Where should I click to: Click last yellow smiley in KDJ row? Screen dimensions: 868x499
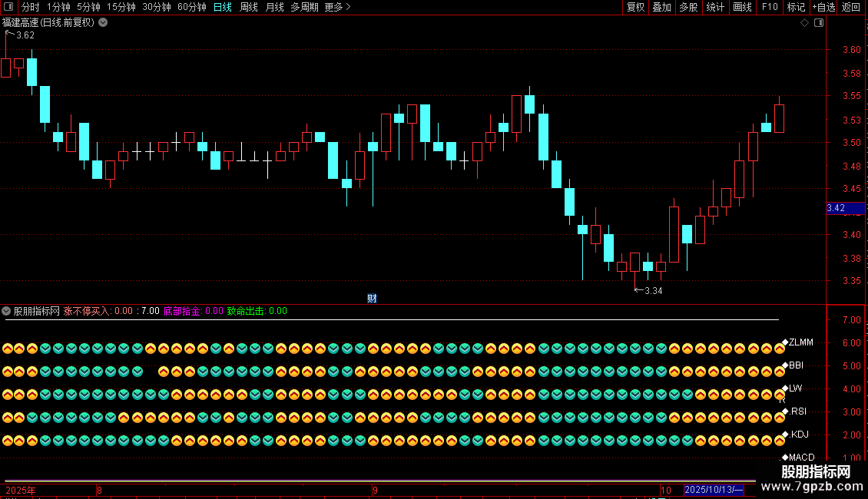point(780,441)
